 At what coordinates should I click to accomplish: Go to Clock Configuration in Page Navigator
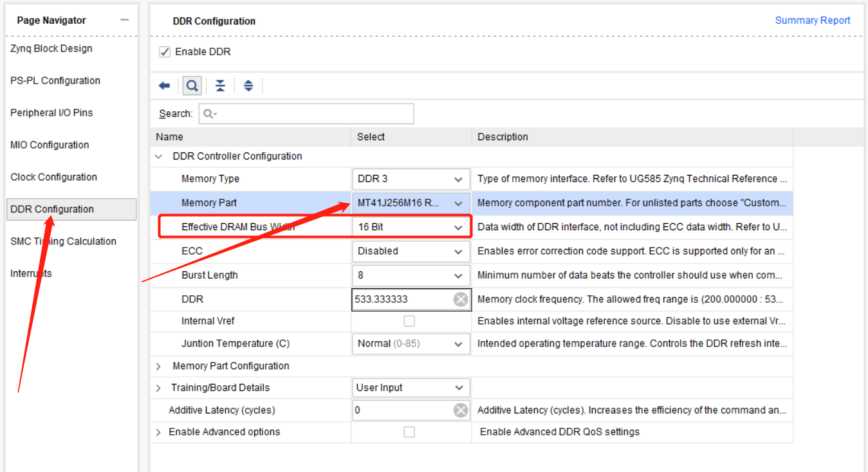click(x=53, y=177)
